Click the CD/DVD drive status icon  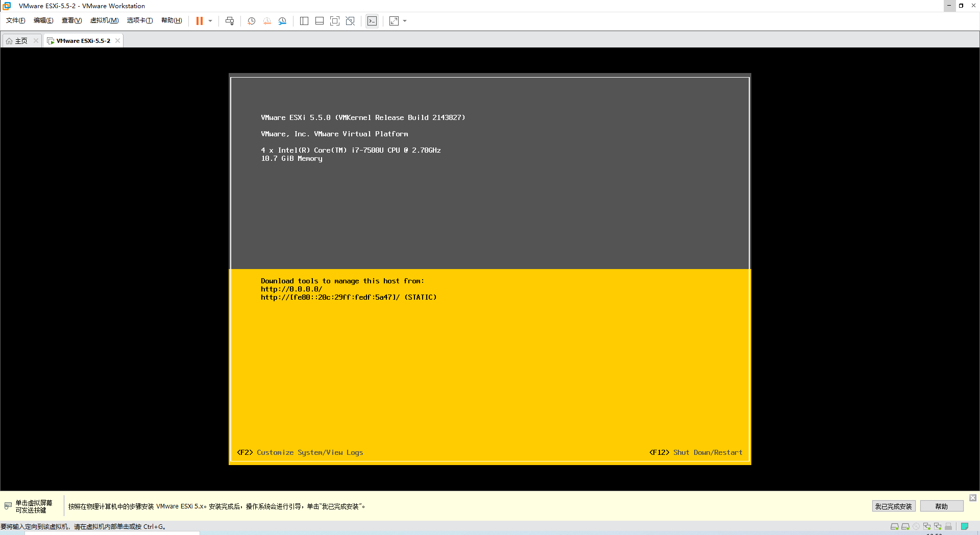coord(915,526)
